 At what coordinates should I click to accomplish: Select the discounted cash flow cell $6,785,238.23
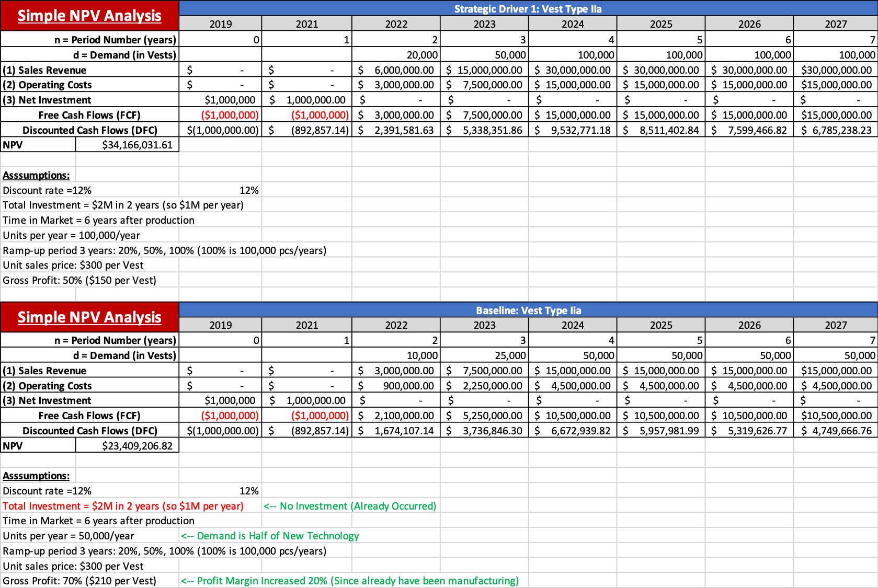click(x=836, y=130)
